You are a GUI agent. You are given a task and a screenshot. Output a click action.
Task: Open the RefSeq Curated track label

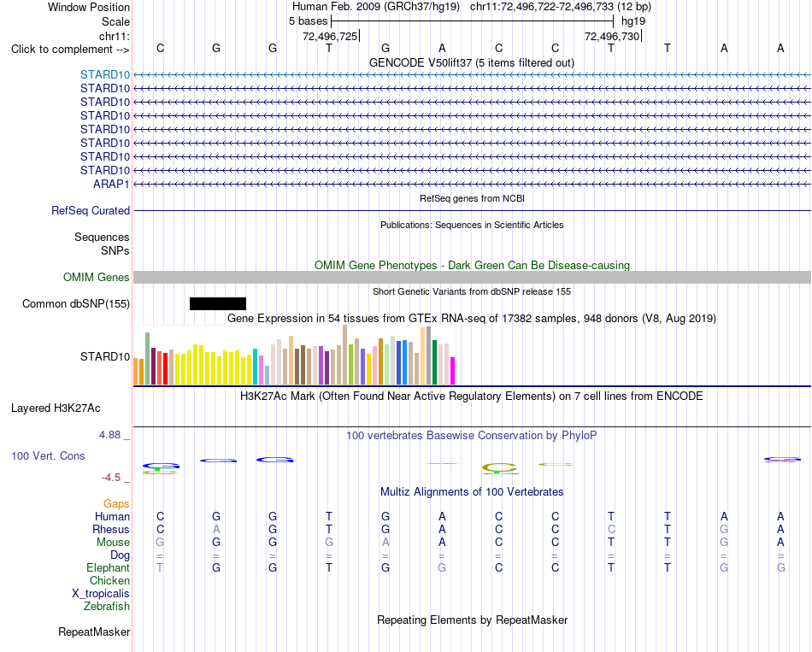tap(91, 211)
